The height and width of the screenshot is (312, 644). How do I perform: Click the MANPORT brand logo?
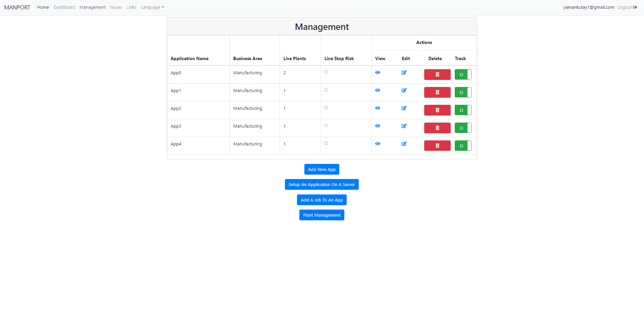17,7
